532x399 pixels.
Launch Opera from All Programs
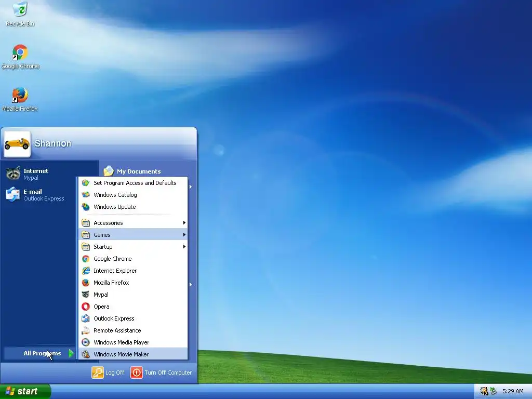pyautogui.click(x=133, y=307)
